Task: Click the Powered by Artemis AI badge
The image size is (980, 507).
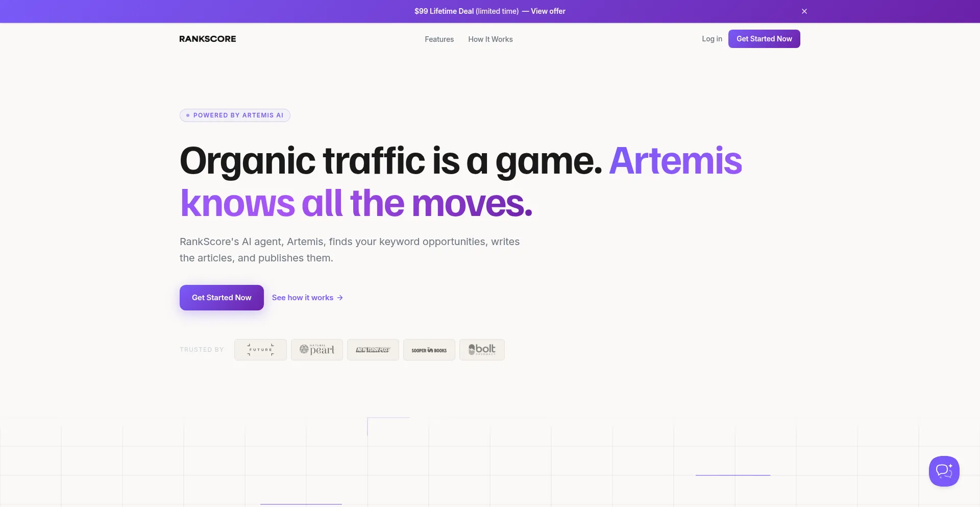Action: click(x=235, y=115)
